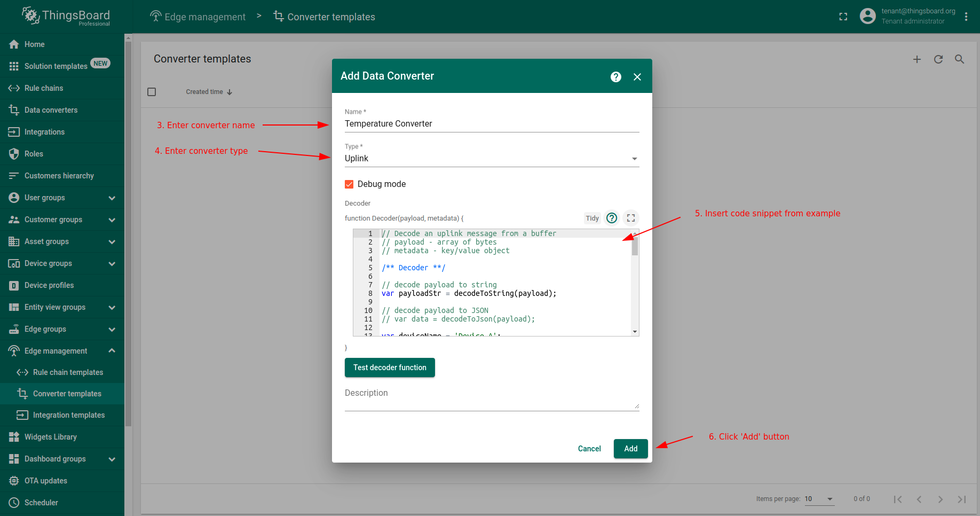Image resolution: width=980 pixels, height=516 pixels.
Task: Click the Add button in dialog
Action: coord(630,449)
